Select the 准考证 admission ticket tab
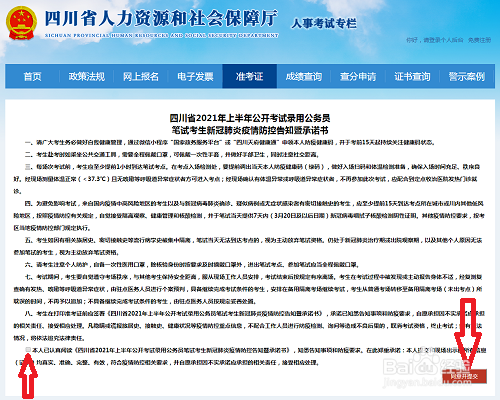Viewport: 500px width, 400px height. pos(250,77)
